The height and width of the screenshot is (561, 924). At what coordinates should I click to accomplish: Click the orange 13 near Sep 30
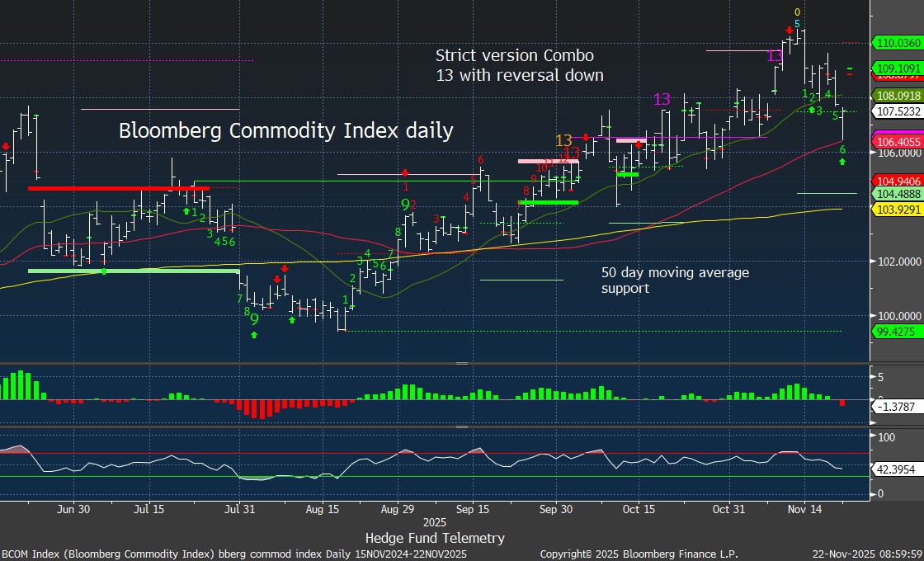564,140
